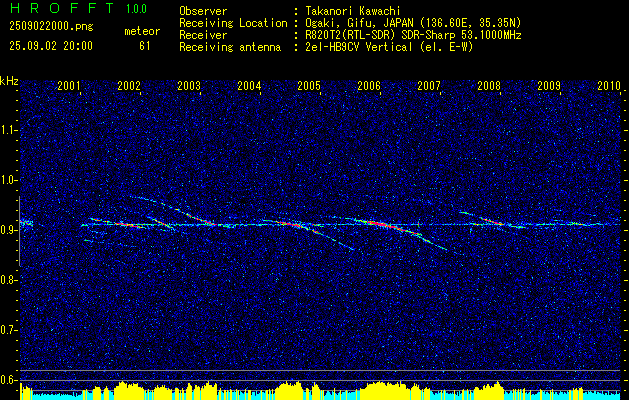Click R820T2(RTL-SDR) SDR-Sharp 53.1000MHz text
629x400 pixels.
point(413,35)
